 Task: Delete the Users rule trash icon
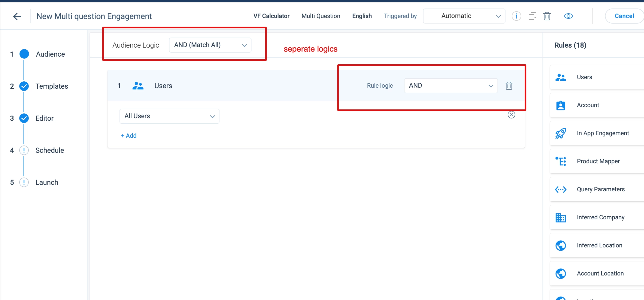(x=509, y=86)
